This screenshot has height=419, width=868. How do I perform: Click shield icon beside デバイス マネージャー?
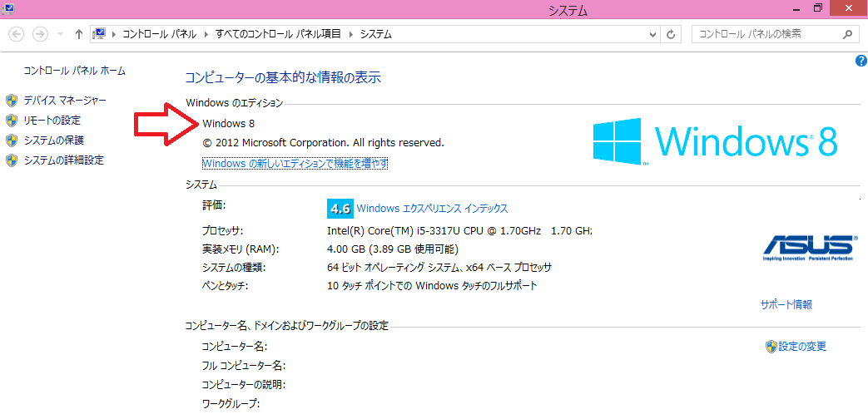pyautogui.click(x=12, y=100)
